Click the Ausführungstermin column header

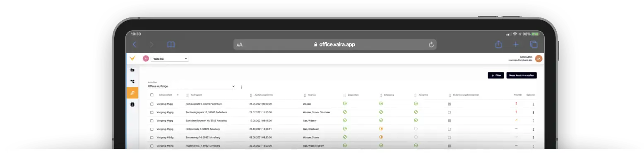[x=264, y=95]
